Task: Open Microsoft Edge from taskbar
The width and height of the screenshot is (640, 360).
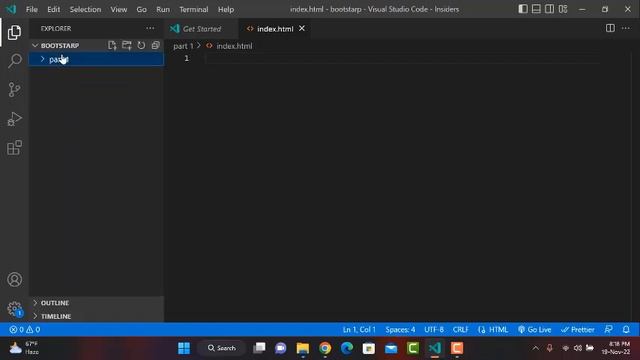Action: (x=347, y=348)
